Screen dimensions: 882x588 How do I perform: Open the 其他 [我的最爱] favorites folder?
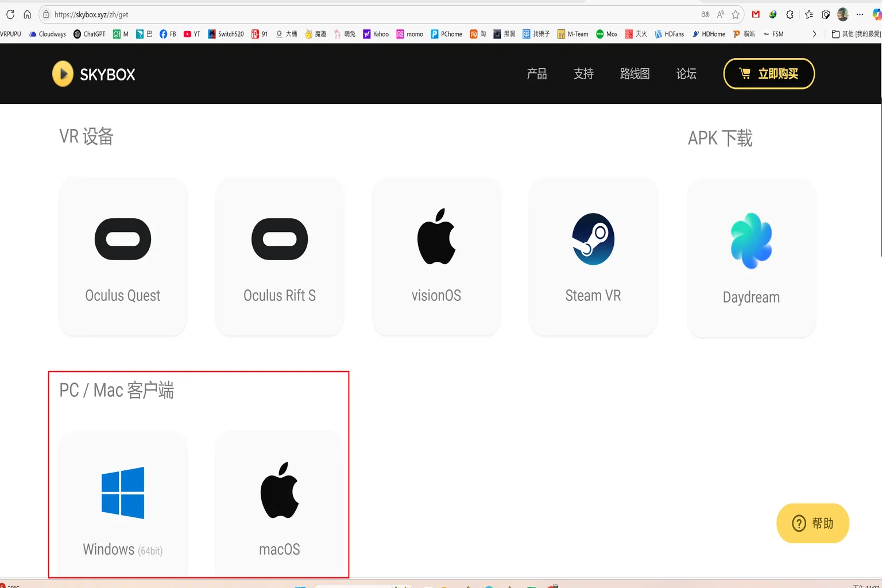(856, 34)
